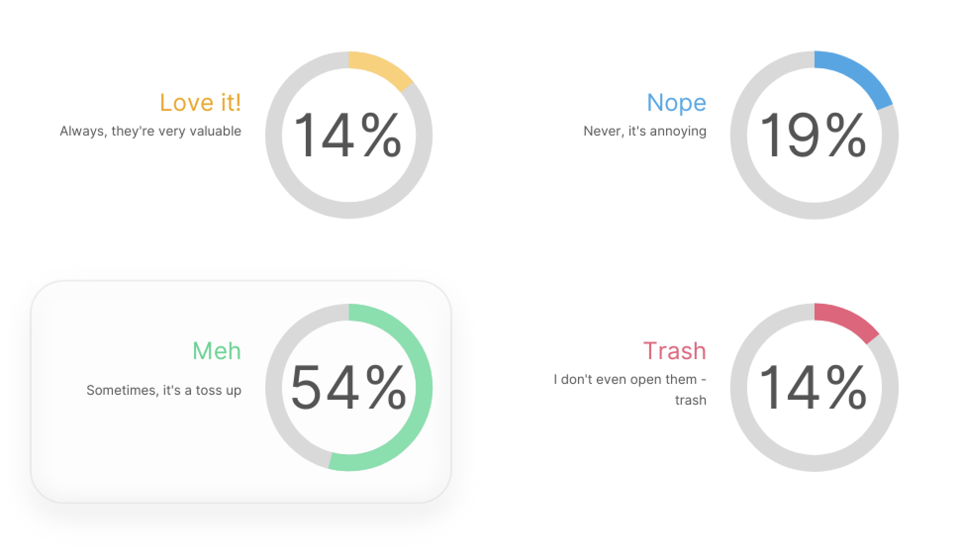Click the 'Love it!' heading
The image size is (960, 560).
click(x=200, y=102)
